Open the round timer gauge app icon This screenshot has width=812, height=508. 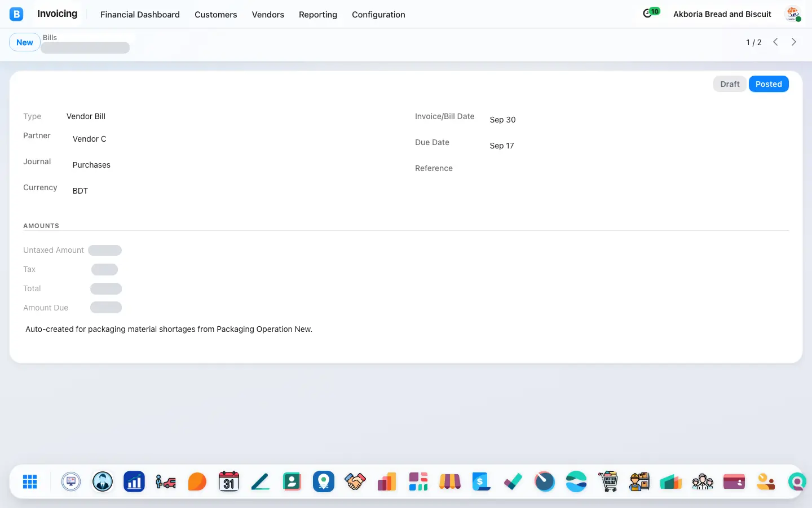point(545,481)
